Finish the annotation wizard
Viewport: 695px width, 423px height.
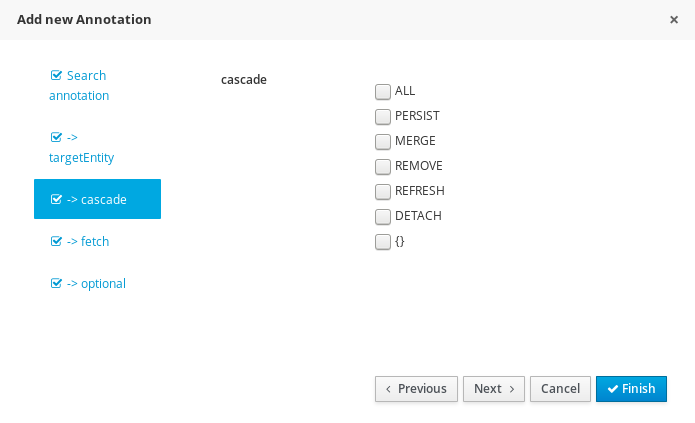tap(631, 389)
